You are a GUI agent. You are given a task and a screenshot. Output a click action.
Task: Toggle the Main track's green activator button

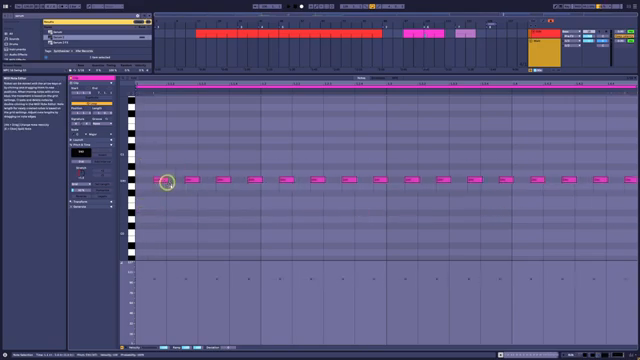pos(631,41)
